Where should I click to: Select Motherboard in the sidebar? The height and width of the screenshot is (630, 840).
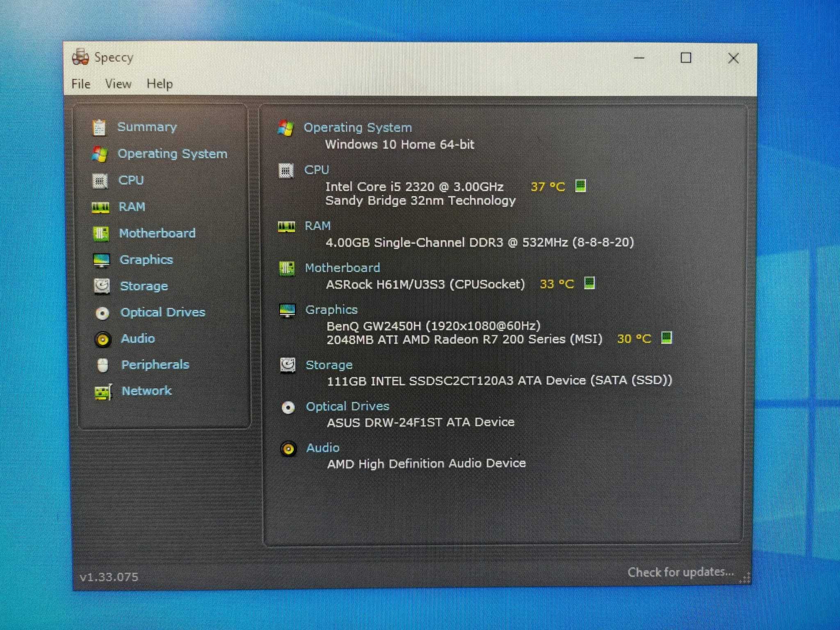coord(157,233)
